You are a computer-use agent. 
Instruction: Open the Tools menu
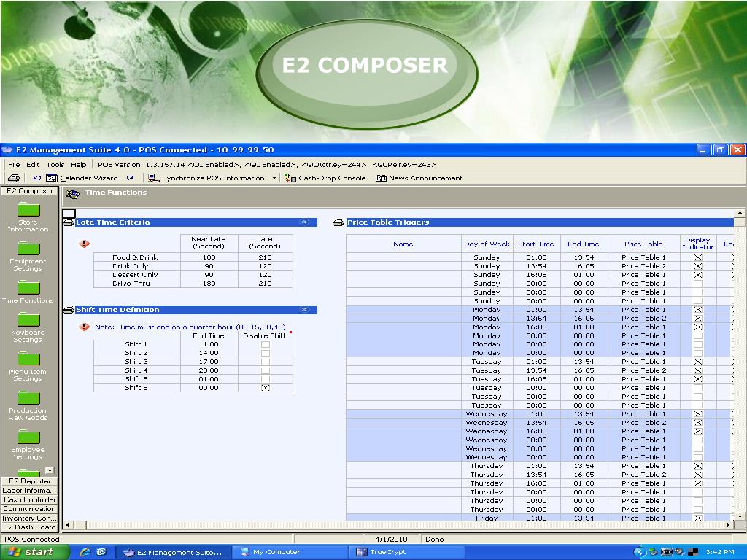click(55, 164)
